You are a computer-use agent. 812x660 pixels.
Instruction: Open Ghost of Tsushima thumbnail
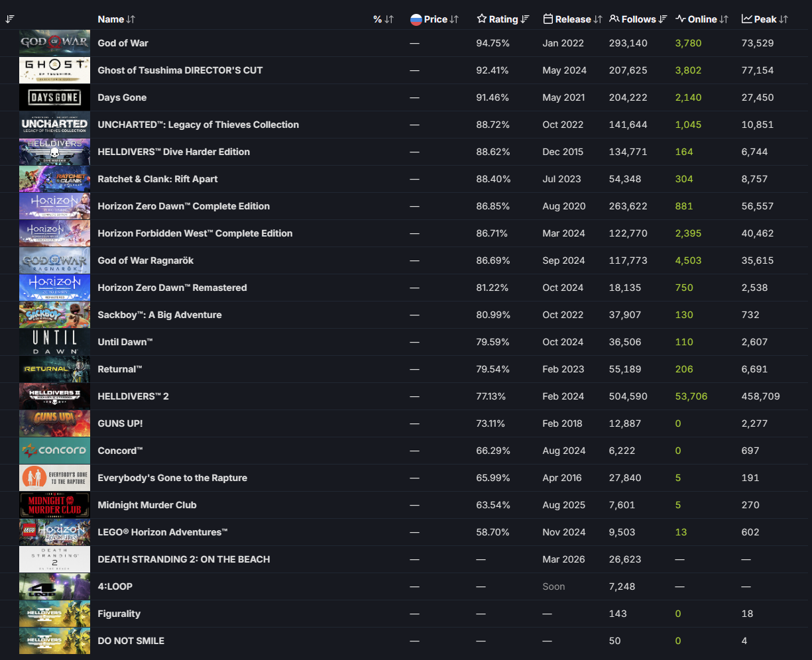tap(54, 70)
